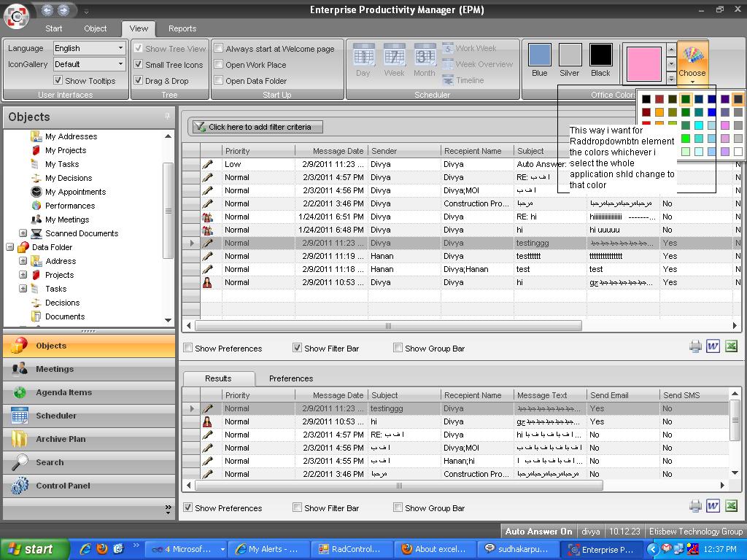Expand Scanned Documents node
Viewport: 747px width, 560px height.
(x=23, y=233)
